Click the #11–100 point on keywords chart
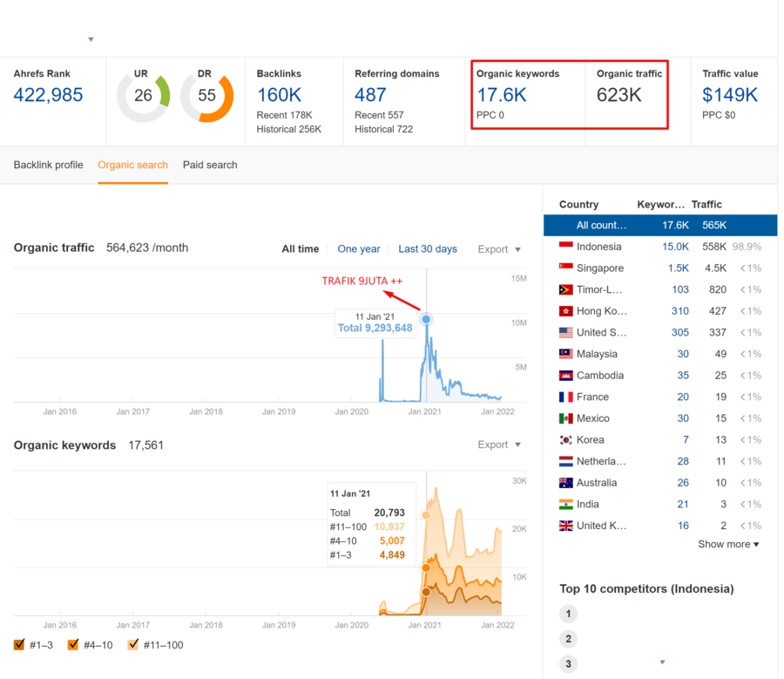Image resolution: width=784 pixels, height=679 pixels. coord(426,515)
